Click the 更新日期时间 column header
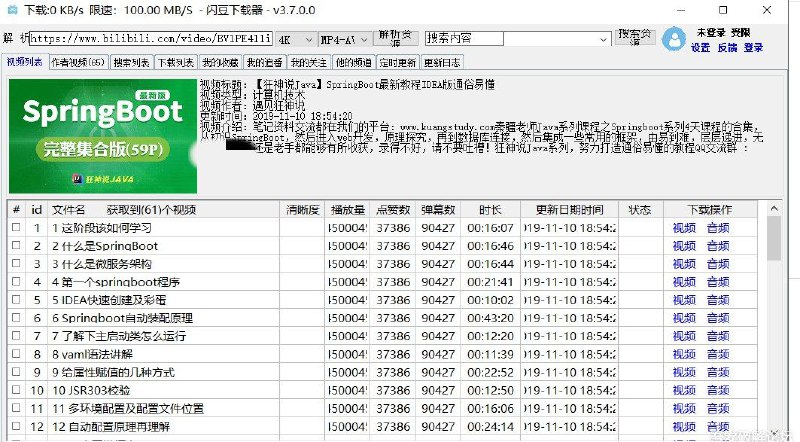The width and height of the screenshot is (800, 442). [569, 210]
